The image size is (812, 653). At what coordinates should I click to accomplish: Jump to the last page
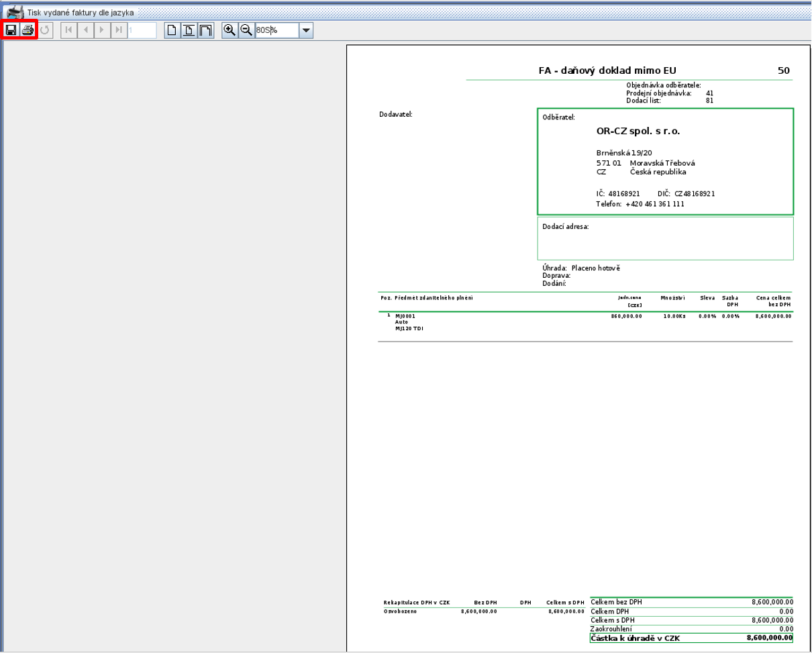tap(118, 30)
